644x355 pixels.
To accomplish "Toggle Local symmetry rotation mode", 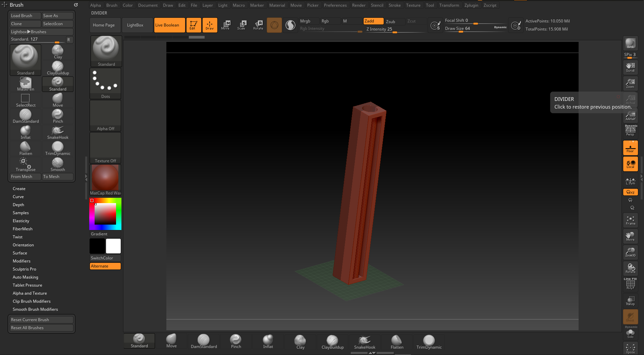I will 630,164.
